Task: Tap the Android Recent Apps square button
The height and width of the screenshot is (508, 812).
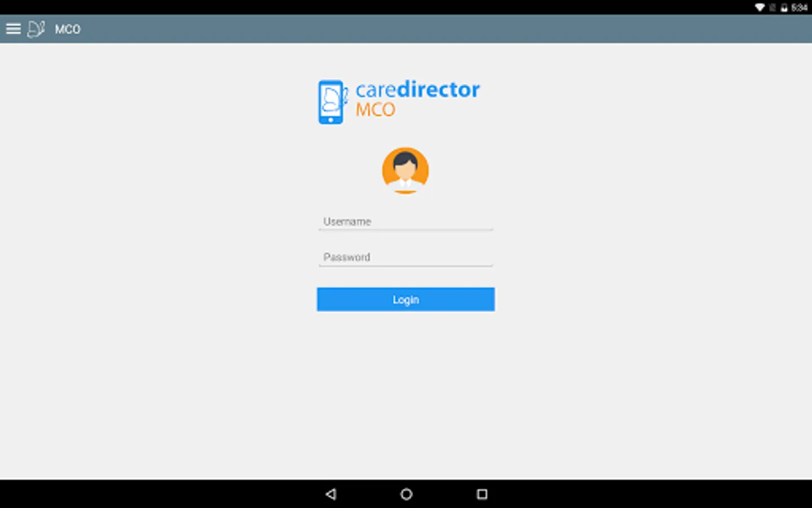Action: [482, 494]
